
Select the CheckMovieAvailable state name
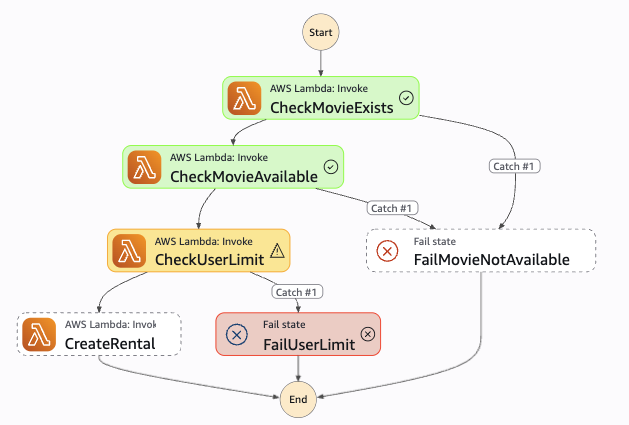click(244, 177)
